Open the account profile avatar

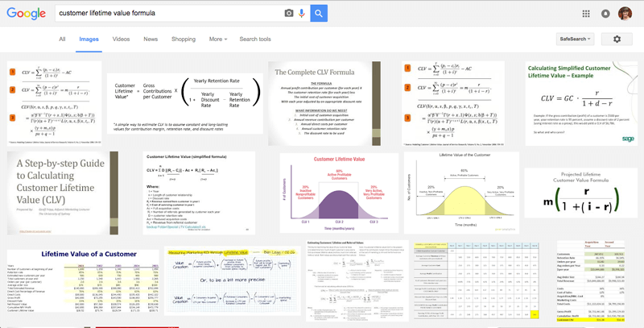point(625,14)
